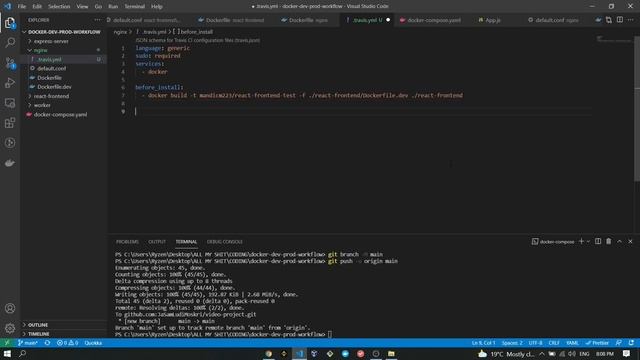Viewport: 640px width, 360px height.
Task: Click CRLF end of line setting
Action: click(x=554, y=343)
